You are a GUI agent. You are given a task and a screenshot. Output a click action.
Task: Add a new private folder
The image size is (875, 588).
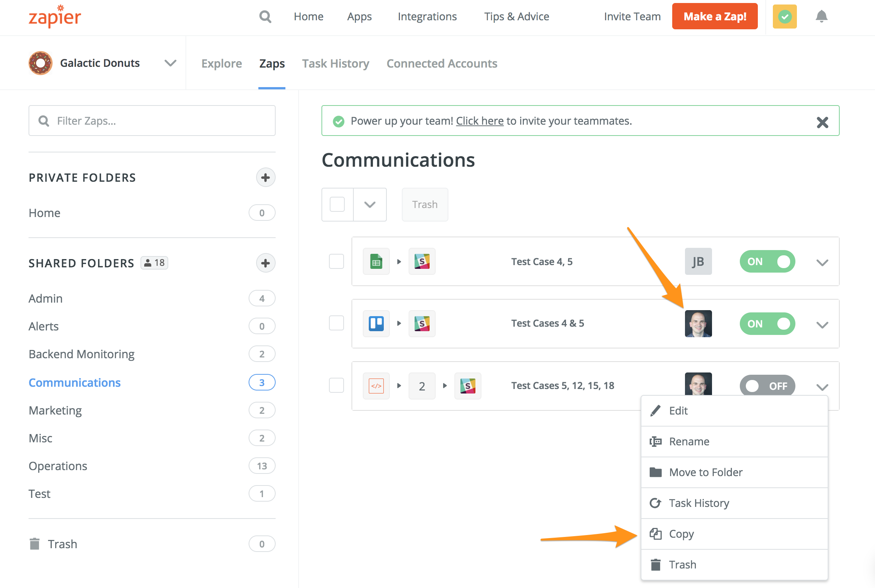click(x=266, y=177)
